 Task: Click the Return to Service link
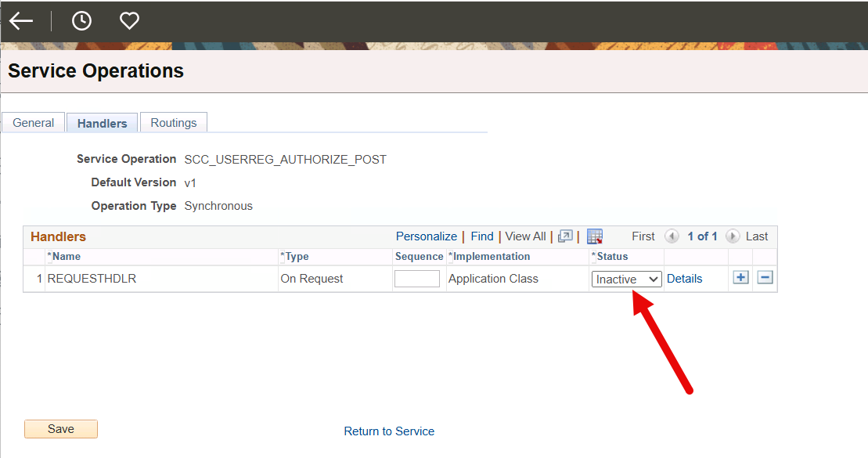pyautogui.click(x=389, y=431)
